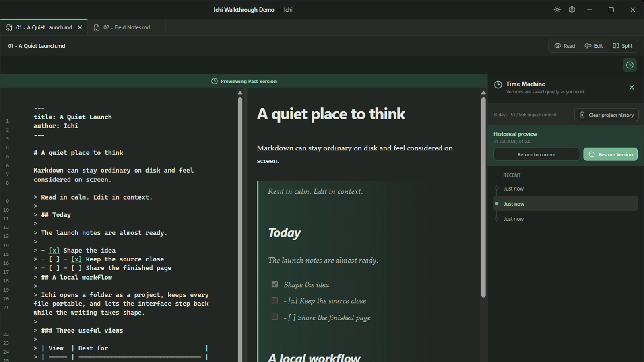Image resolution: width=644 pixels, height=362 pixels.
Task: Switch to the 01 - A Quiet Launch.md tab
Action: (x=44, y=27)
